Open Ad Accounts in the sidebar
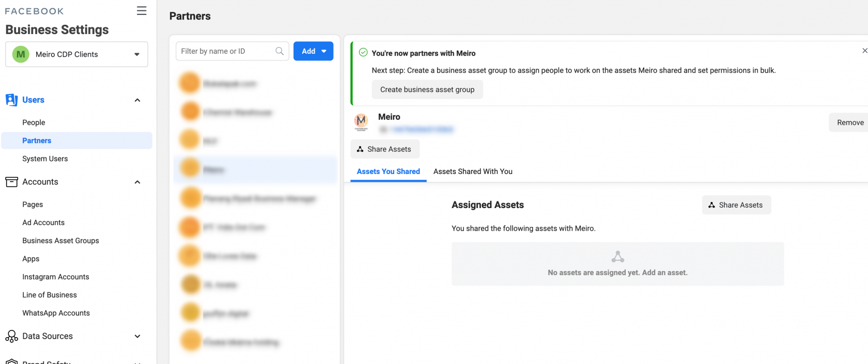The width and height of the screenshot is (868, 364). [43, 223]
